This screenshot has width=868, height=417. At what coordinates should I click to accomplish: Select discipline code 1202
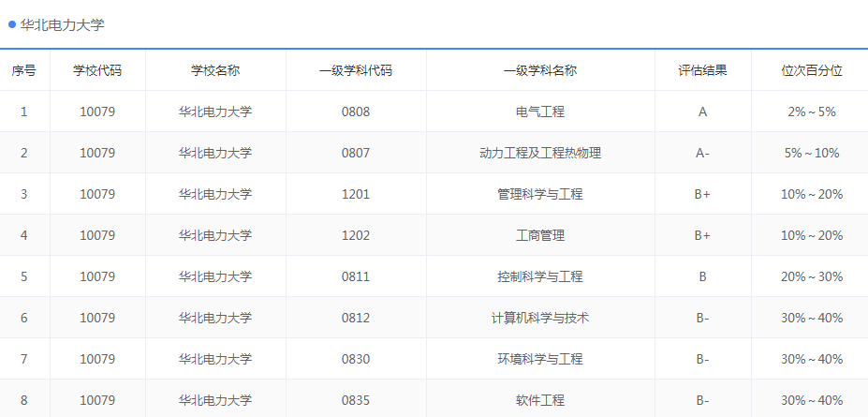(356, 235)
